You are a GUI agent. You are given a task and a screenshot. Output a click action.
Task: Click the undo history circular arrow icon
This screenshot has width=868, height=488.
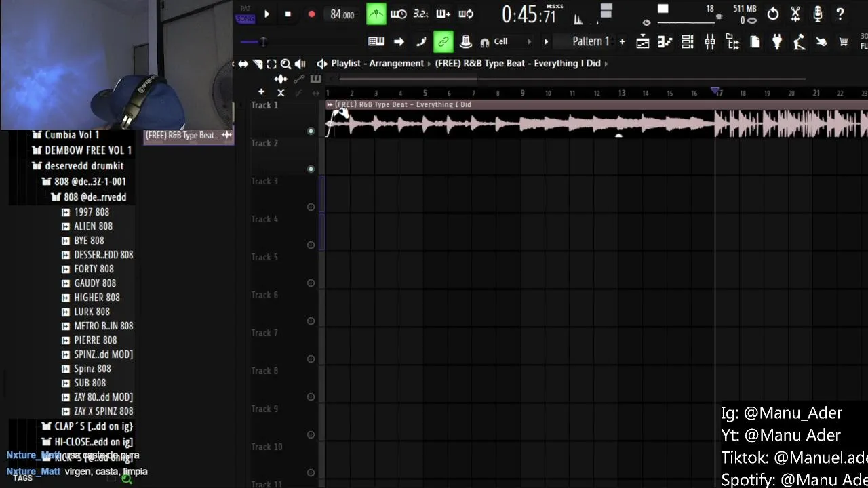tap(773, 14)
